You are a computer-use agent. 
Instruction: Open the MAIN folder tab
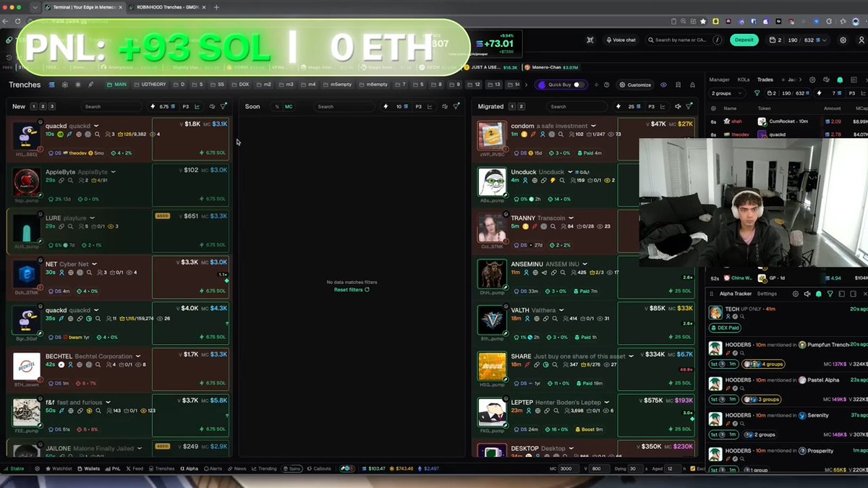click(116, 85)
